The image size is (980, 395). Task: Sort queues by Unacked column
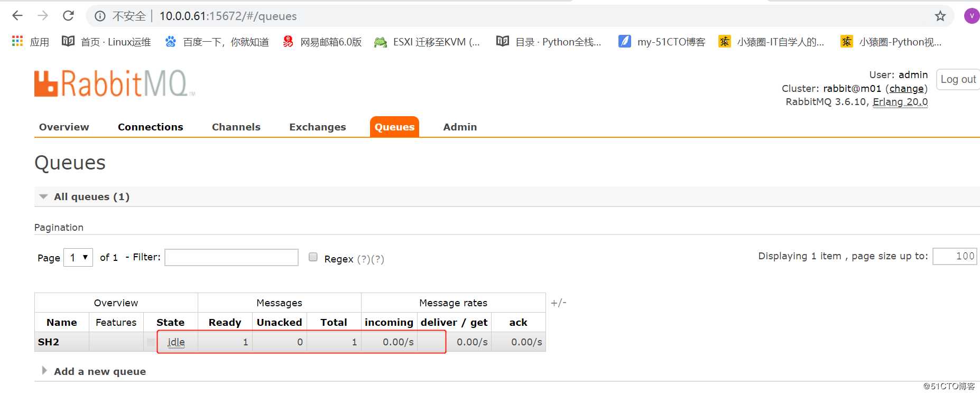279,322
